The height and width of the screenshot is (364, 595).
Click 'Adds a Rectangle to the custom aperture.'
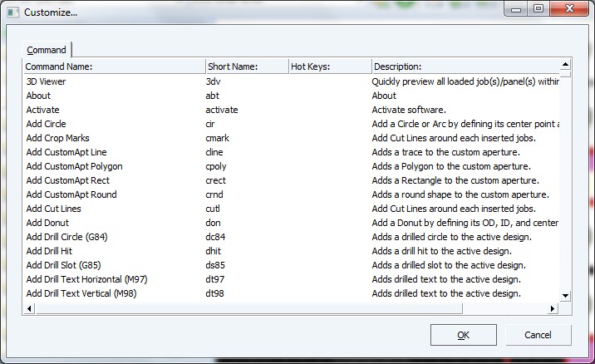click(x=455, y=180)
